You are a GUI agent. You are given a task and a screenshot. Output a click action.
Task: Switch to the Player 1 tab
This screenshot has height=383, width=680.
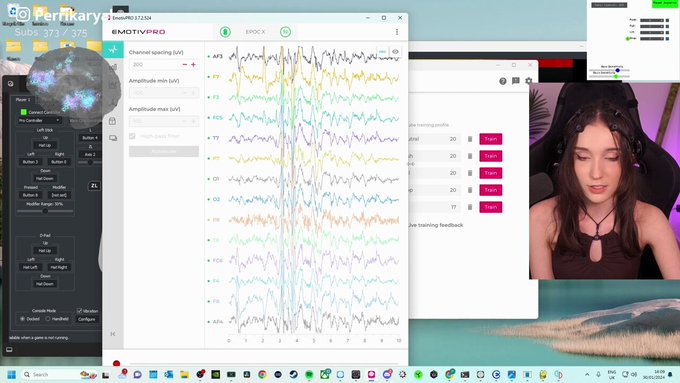tap(23, 99)
